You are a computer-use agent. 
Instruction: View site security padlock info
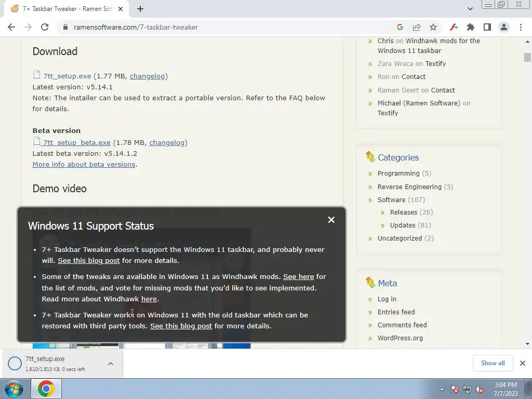[x=65, y=27]
